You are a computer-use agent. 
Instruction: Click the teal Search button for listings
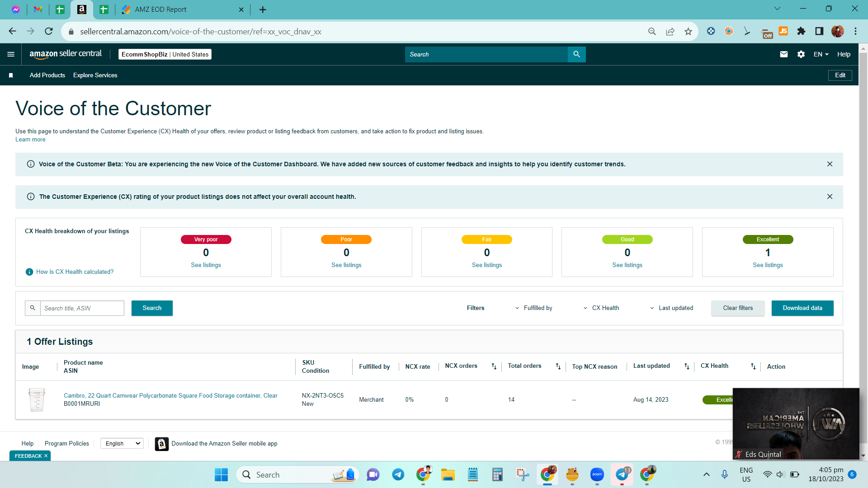(152, 308)
